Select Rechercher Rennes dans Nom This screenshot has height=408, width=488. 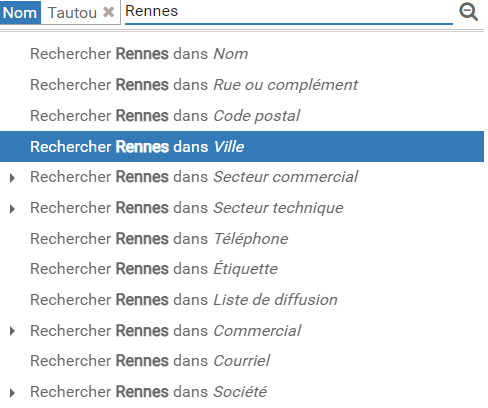coord(242,54)
